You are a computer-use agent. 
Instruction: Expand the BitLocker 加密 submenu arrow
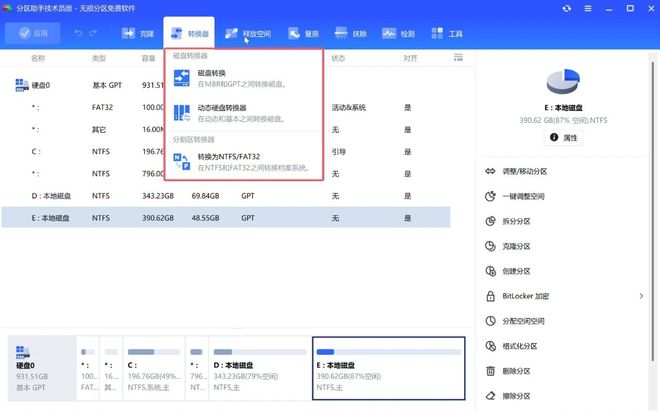pos(641,296)
